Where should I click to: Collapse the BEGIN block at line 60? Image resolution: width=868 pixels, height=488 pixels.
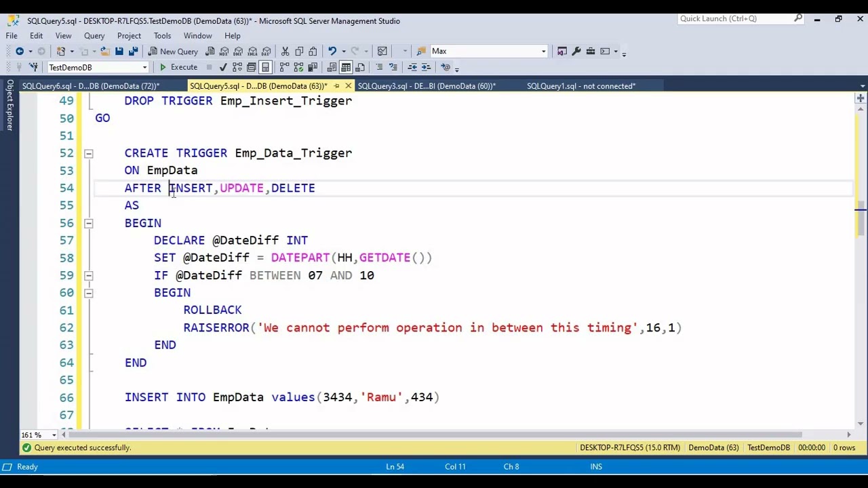pos(88,293)
